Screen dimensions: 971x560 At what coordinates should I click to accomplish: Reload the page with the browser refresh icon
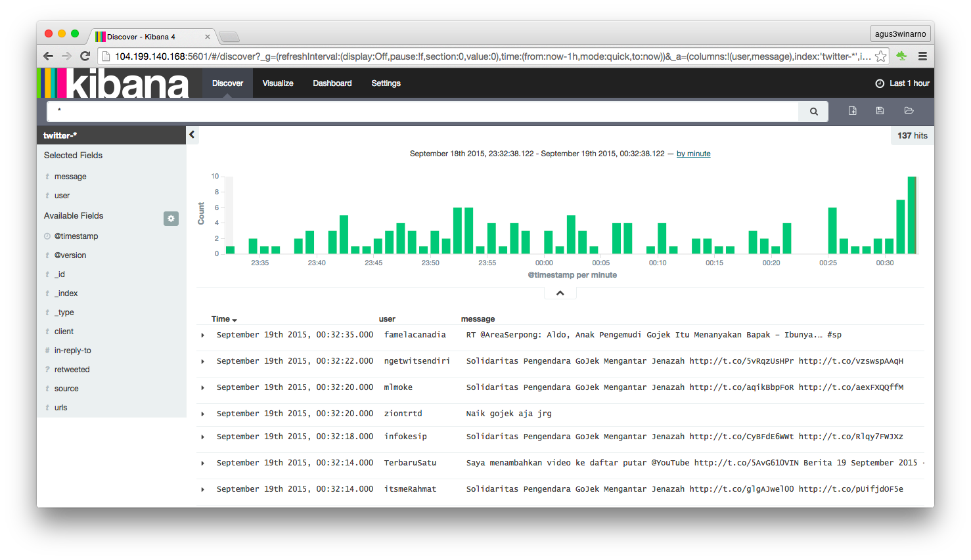(85, 56)
